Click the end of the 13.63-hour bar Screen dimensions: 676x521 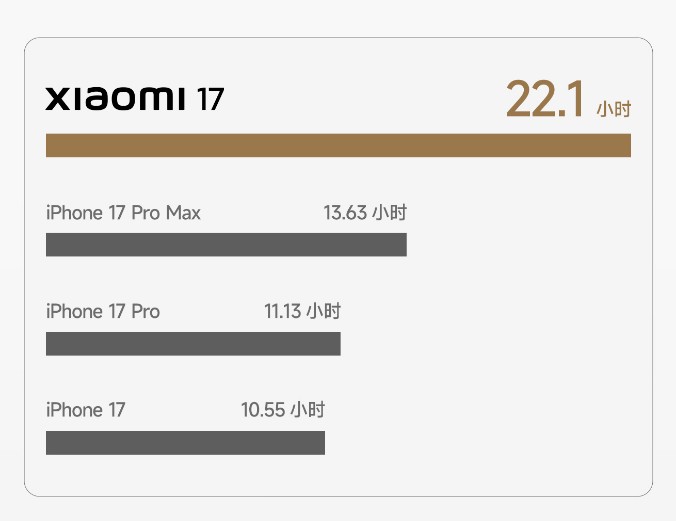[402, 244]
